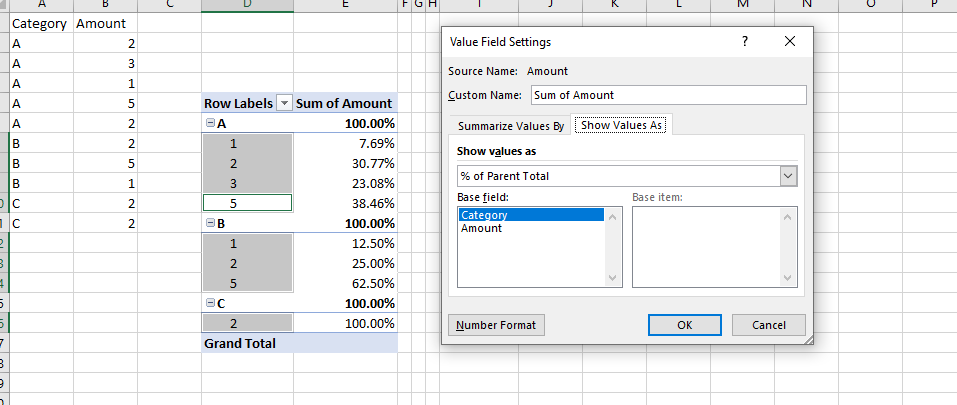This screenshot has width=957, height=405.
Task: Collapse the B group in pivot table
Action: (x=211, y=223)
